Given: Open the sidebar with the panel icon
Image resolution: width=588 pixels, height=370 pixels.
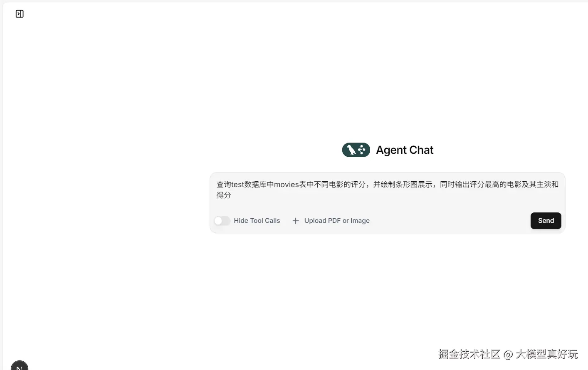Looking at the screenshot, I should (x=20, y=14).
